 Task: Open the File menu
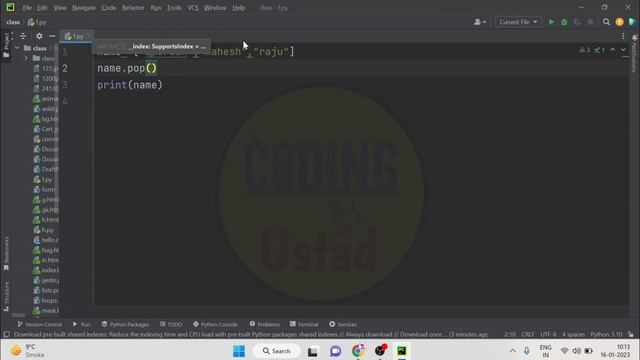click(x=27, y=8)
